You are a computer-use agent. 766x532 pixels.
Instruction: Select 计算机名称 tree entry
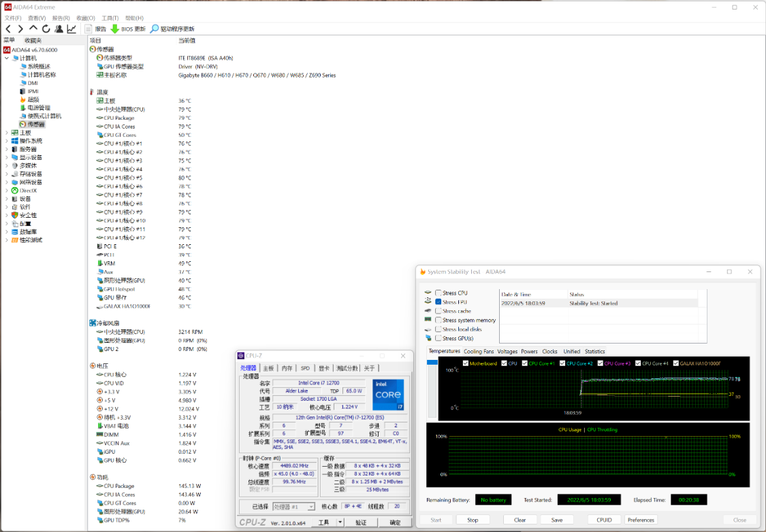[38, 75]
